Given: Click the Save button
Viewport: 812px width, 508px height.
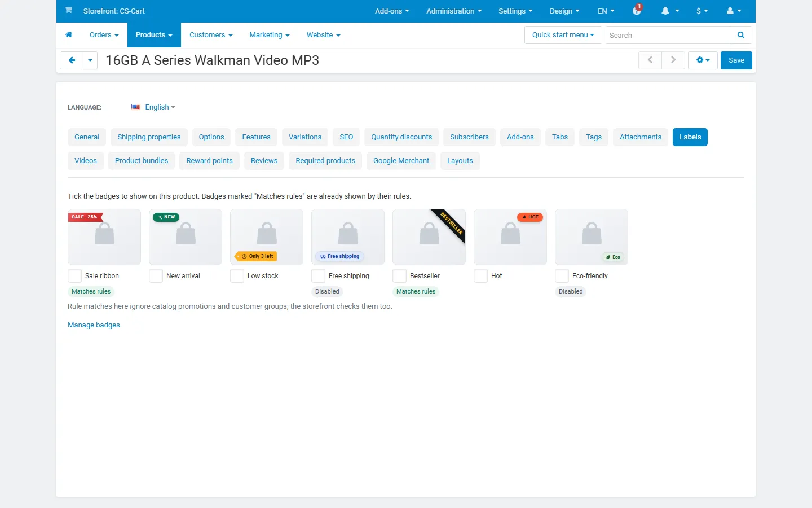Looking at the screenshot, I should 736,60.
